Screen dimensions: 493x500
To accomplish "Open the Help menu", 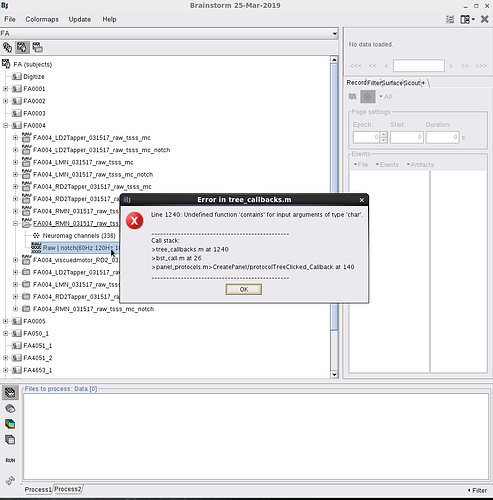I will (x=109, y=19).
